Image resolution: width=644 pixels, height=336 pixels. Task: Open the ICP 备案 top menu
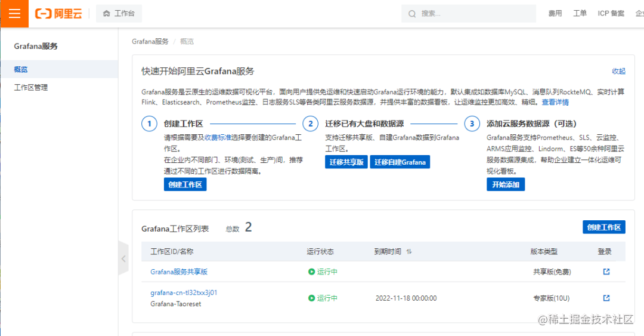click(x=611, y=14)
